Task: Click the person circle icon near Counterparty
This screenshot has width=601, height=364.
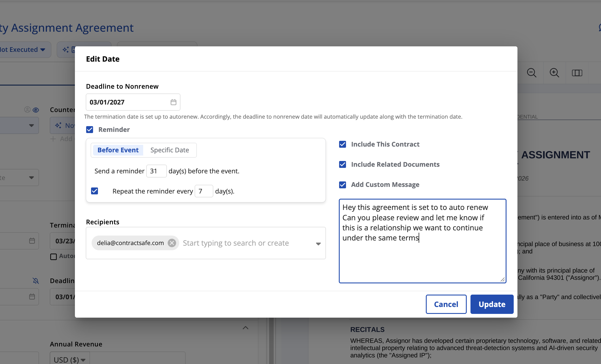Action: (27, 110)
